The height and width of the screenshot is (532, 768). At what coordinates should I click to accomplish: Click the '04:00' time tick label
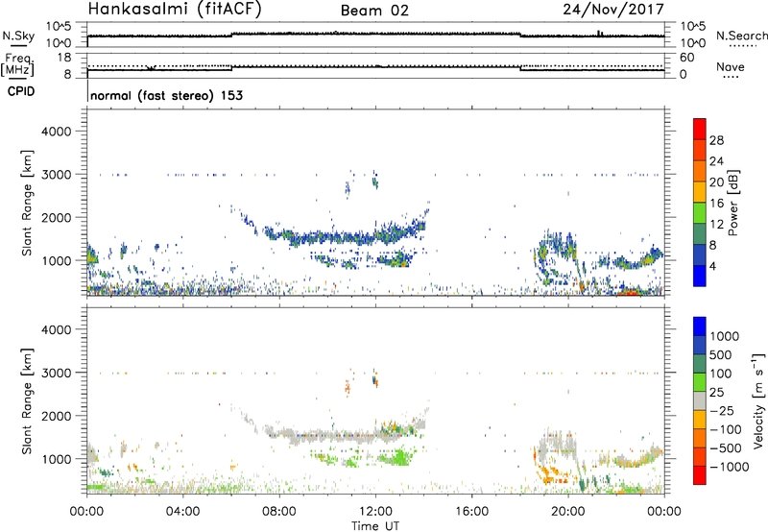point(182,512)
